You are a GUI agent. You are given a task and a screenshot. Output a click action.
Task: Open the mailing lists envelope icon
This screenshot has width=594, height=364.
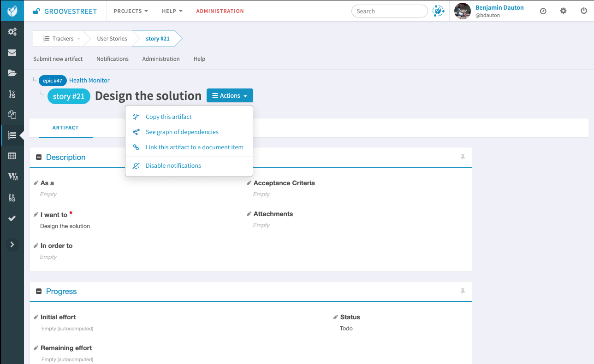click(12, 53)
